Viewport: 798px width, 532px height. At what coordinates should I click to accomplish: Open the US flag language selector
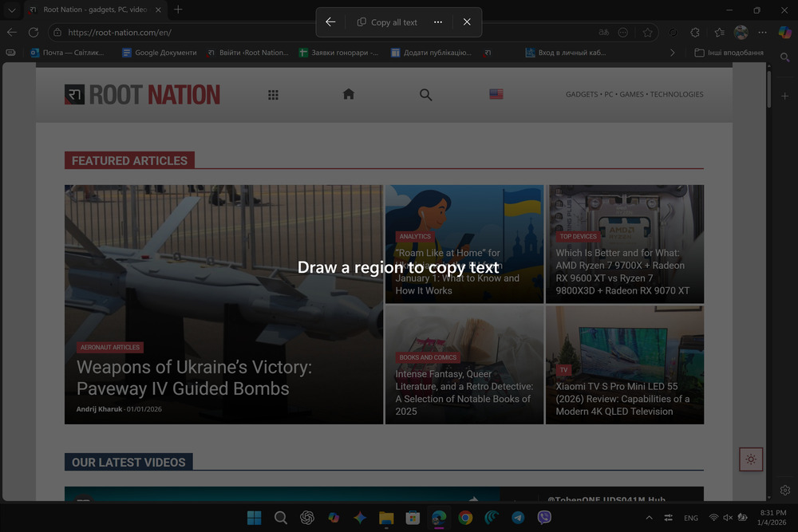pyautogui.click(x=496, y=94)
